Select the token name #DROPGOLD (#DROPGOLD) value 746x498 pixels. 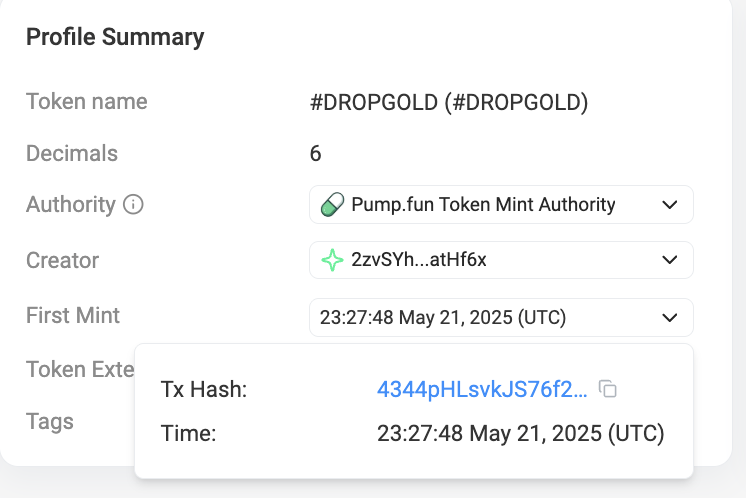coord(449,102)
